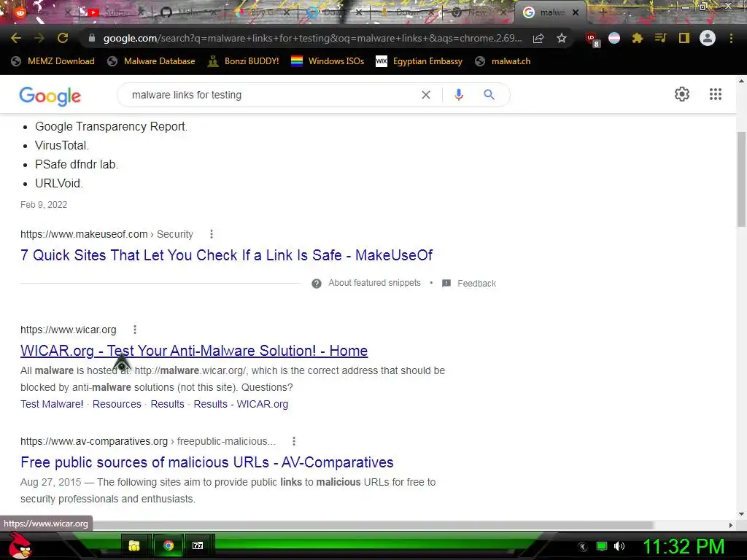Start voice search with the microphone icon

[x=459, y=95]
